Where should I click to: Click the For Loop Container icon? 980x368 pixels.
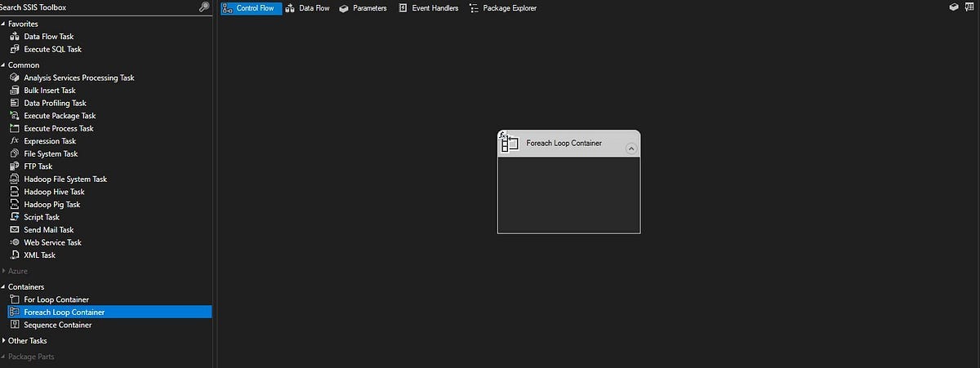coord(15,299)
